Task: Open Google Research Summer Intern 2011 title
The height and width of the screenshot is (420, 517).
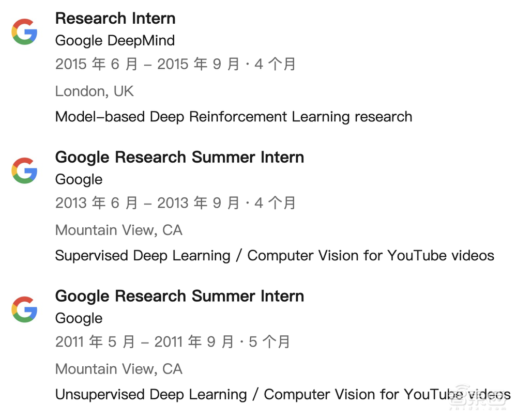Action: tap(179, 296)
